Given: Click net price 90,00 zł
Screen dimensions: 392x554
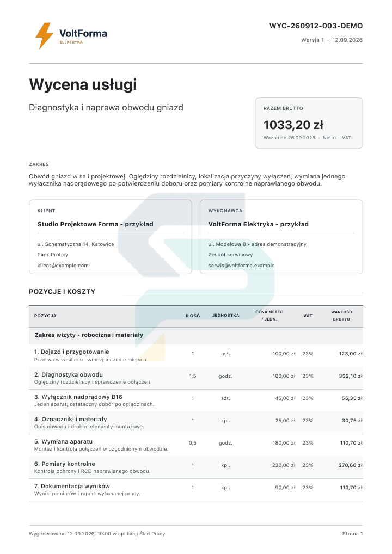Looking at the screenshot, I should pos(285,488).
